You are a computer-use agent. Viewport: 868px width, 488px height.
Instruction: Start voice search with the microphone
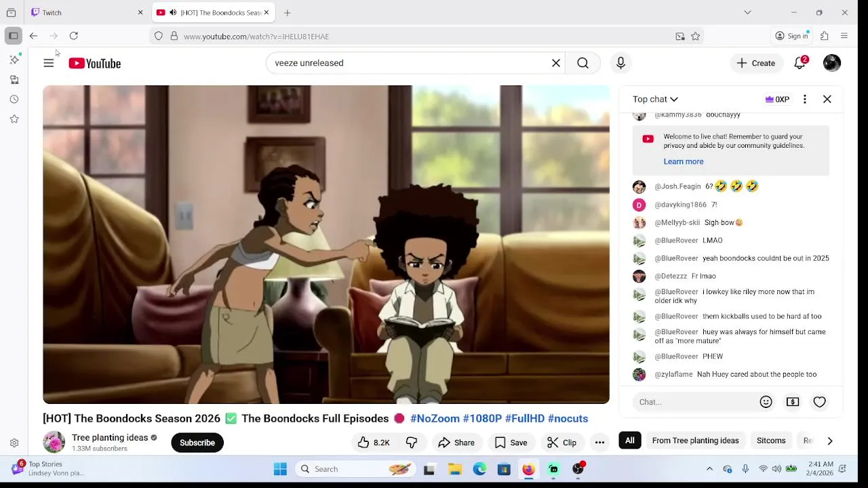pyautogui.click(x=620, y=63)
